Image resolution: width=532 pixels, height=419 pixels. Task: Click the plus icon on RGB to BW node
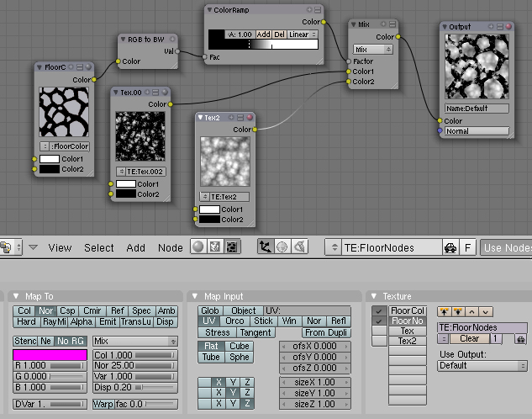coord(172,39)
